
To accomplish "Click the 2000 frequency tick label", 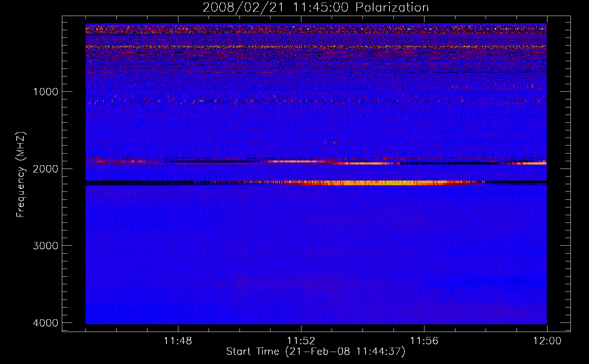I will pyautogui.click(x=46, y=169).
